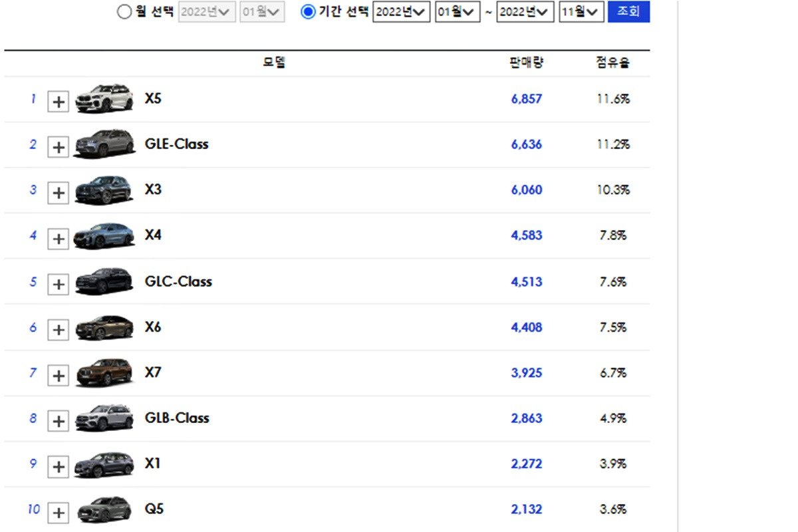
Task: Click the rank number 1
Action: click(33, 98)
